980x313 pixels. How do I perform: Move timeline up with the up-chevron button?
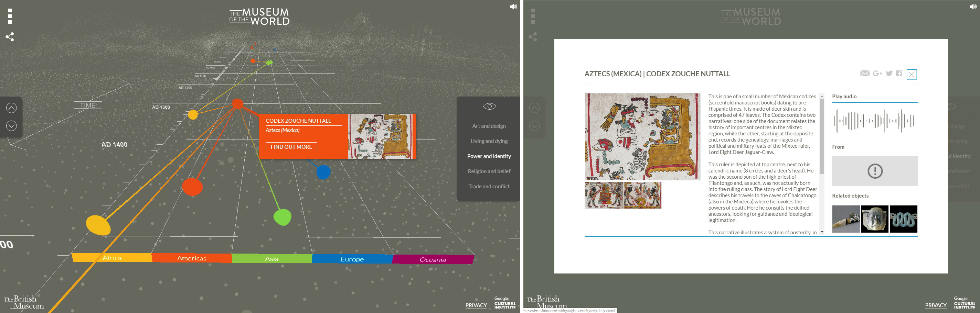11,108
